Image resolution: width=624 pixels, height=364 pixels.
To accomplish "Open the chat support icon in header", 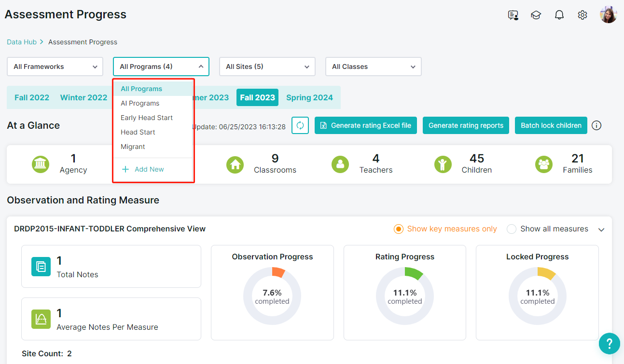I will tap(513, 15).
